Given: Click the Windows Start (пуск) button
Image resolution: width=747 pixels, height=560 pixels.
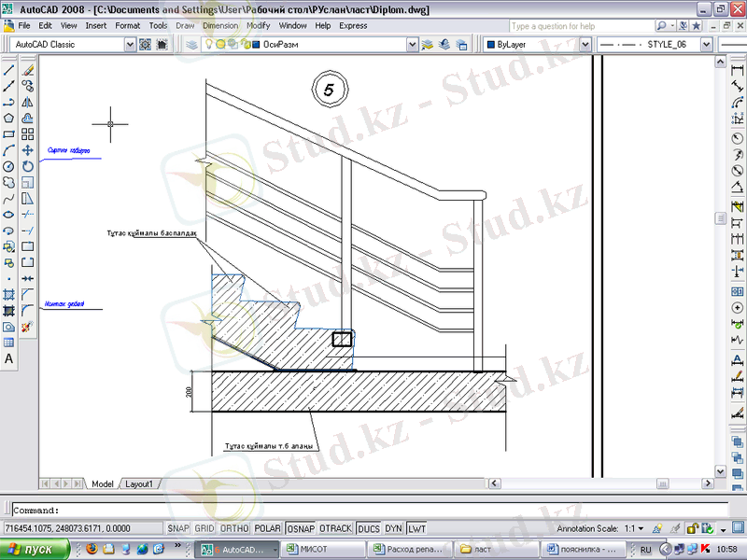Looking at the screenshot, I should click(x=31, y=550).
